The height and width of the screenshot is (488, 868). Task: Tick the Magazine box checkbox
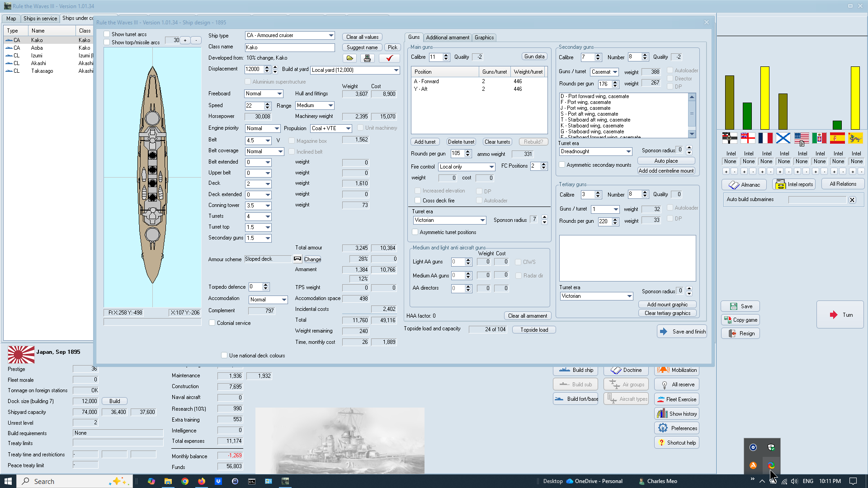(292, 141)
